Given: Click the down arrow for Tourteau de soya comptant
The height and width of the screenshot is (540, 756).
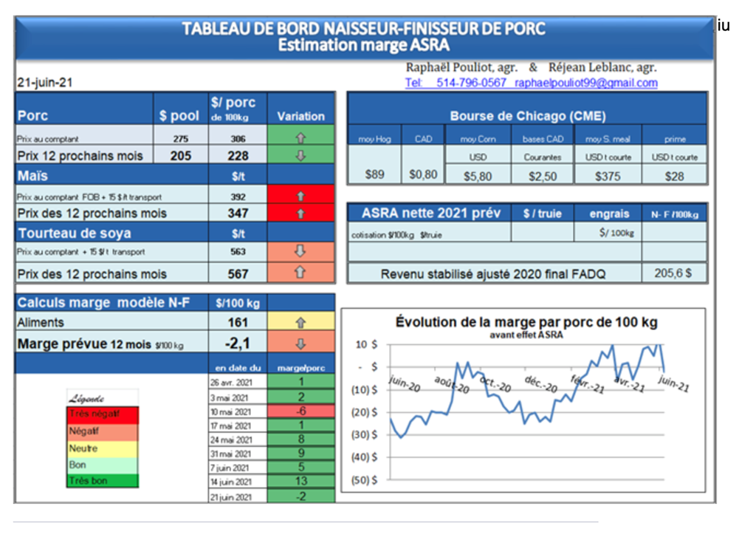Looking at the screenshot, I should pyautogui.click(x=300, y=250).
